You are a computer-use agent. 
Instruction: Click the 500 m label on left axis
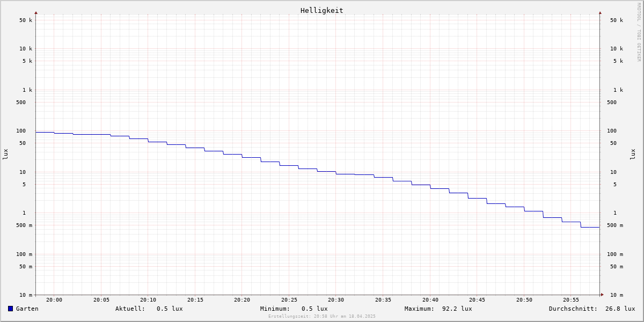coord(24,225)
